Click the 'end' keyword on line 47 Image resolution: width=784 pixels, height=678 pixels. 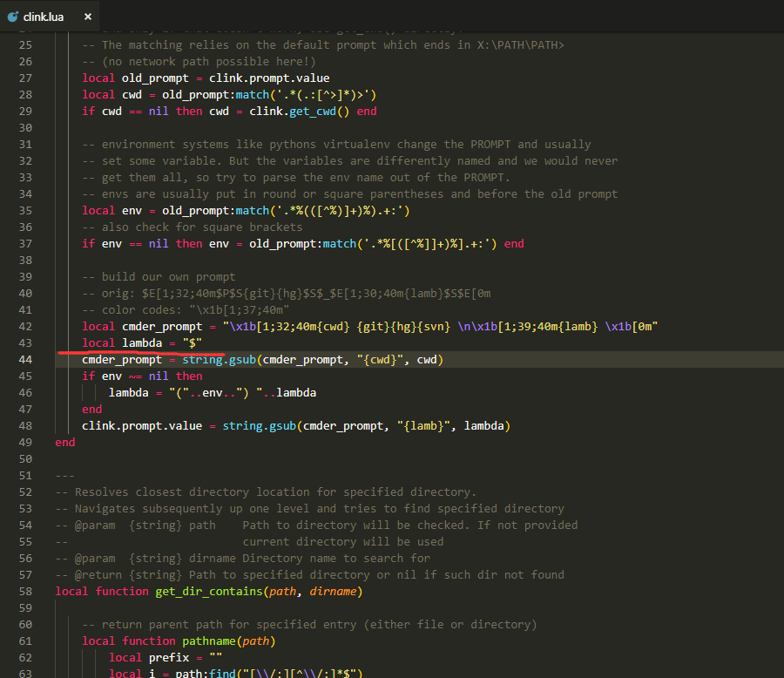(x=92, y=409)
